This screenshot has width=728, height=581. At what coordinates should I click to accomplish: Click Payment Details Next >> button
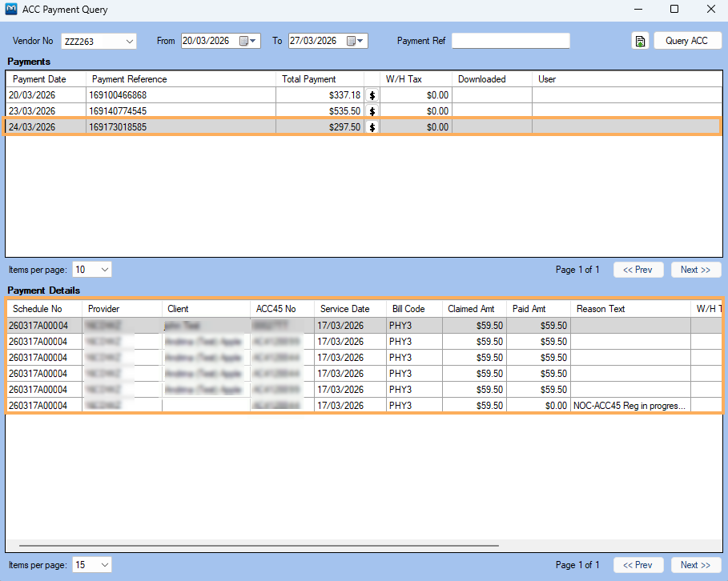point(695,565)
